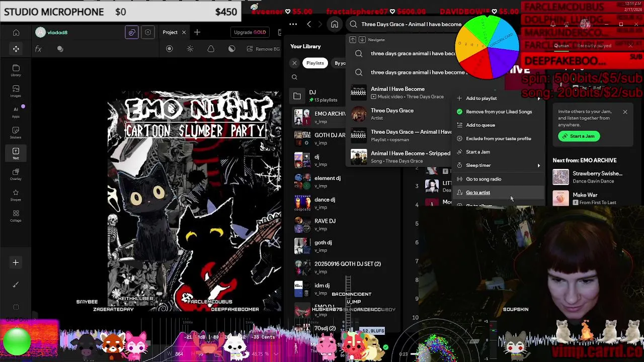Dismiss the Jam invitation card

click(625, 112)
